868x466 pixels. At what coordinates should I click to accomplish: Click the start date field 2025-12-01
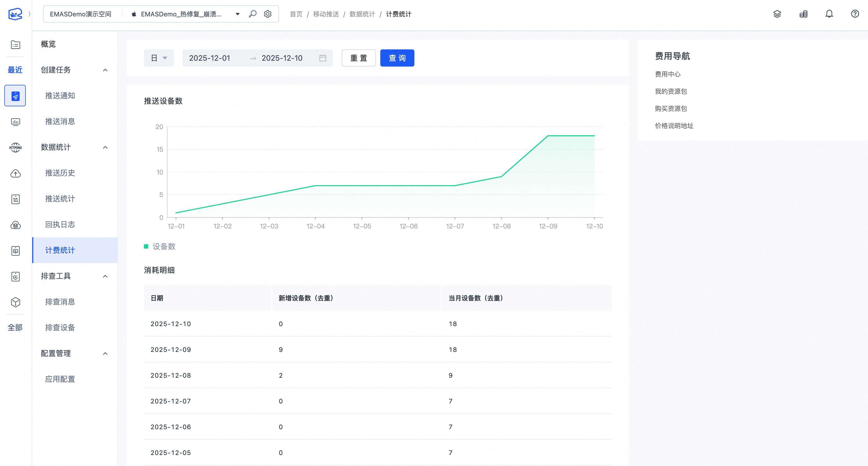tap(209, 58)
